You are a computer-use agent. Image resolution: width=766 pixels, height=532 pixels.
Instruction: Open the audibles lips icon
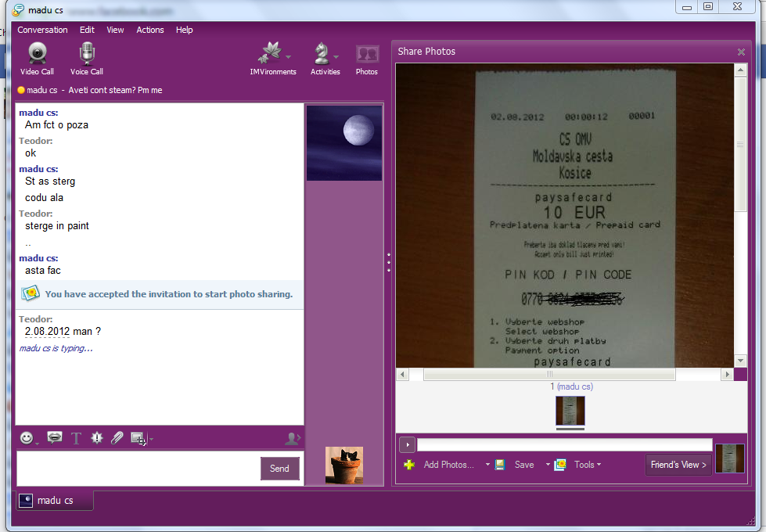click(54, 437)
